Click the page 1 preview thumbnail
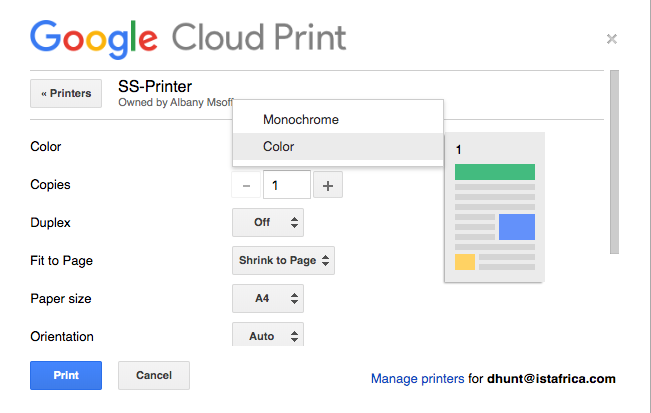The image size is (651, 413). pos(494,208)
